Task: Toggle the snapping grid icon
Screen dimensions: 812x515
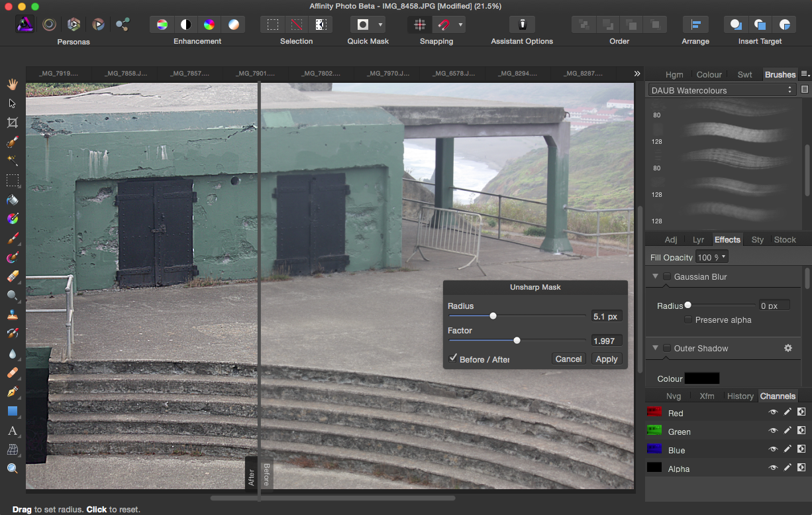Action: click(419, 25)
